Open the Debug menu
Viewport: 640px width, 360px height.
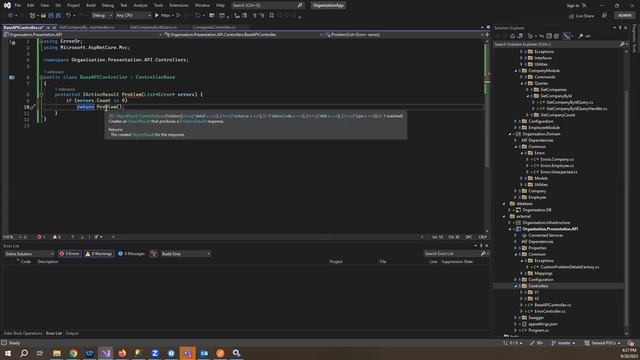point(108,5)
